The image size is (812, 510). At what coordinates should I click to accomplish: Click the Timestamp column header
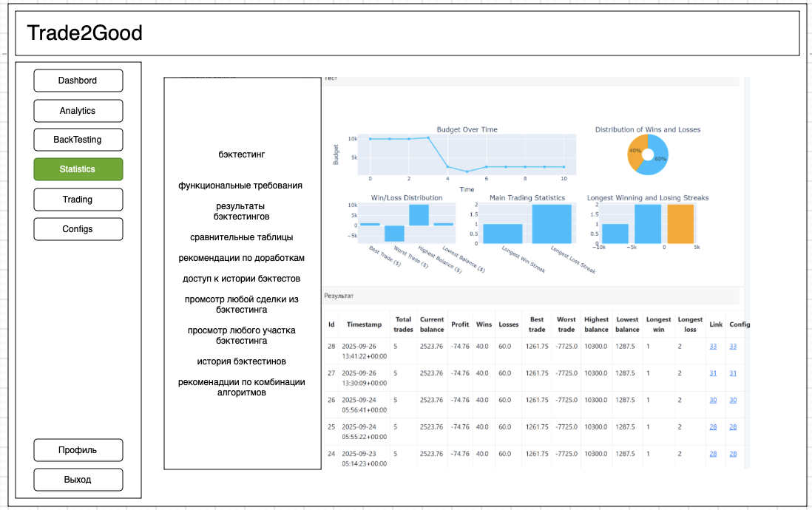coord(364,324)
